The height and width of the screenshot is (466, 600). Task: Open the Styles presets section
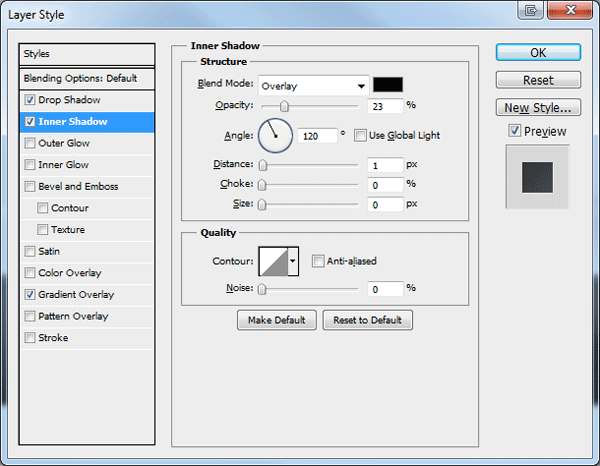(x=87, y=54)
